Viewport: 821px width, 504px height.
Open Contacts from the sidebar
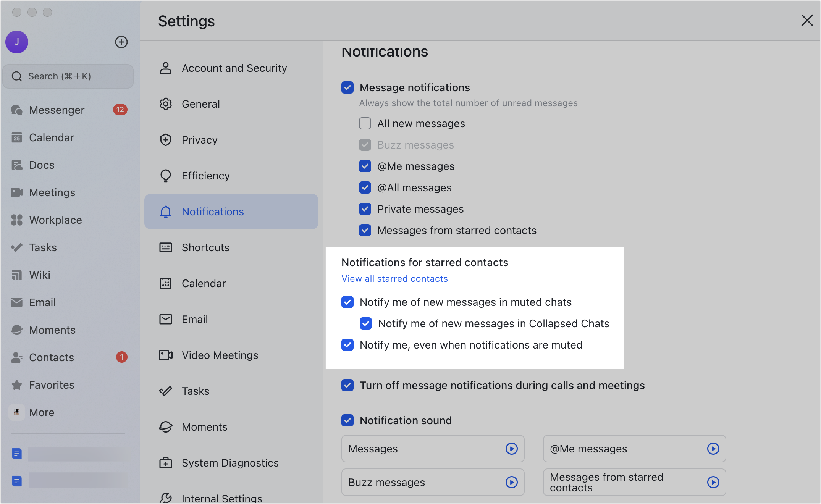click(x=52, y=357)
